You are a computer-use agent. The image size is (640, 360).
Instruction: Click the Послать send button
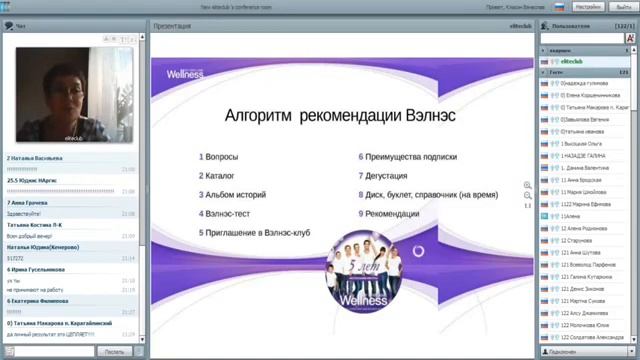coord(115,351)
